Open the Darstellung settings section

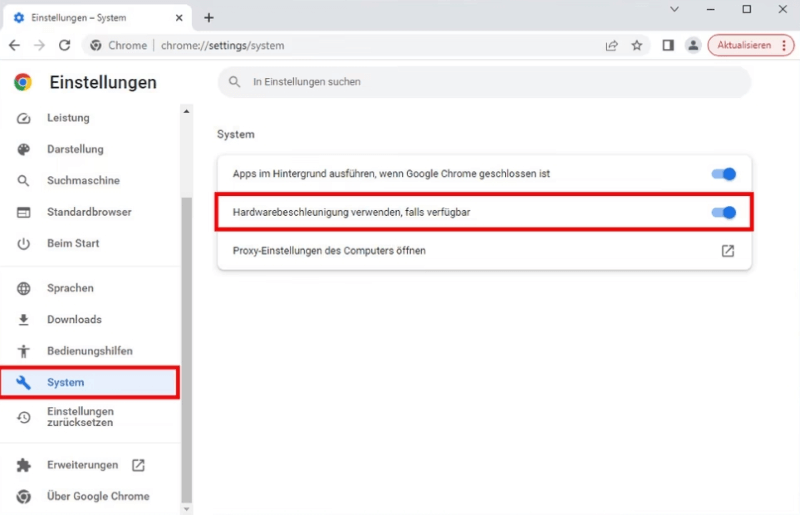[x=75, y=149]
